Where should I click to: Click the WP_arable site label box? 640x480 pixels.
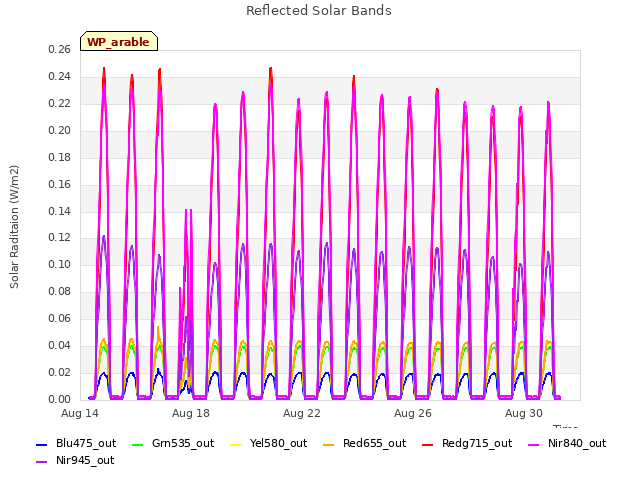click(119, 41)
